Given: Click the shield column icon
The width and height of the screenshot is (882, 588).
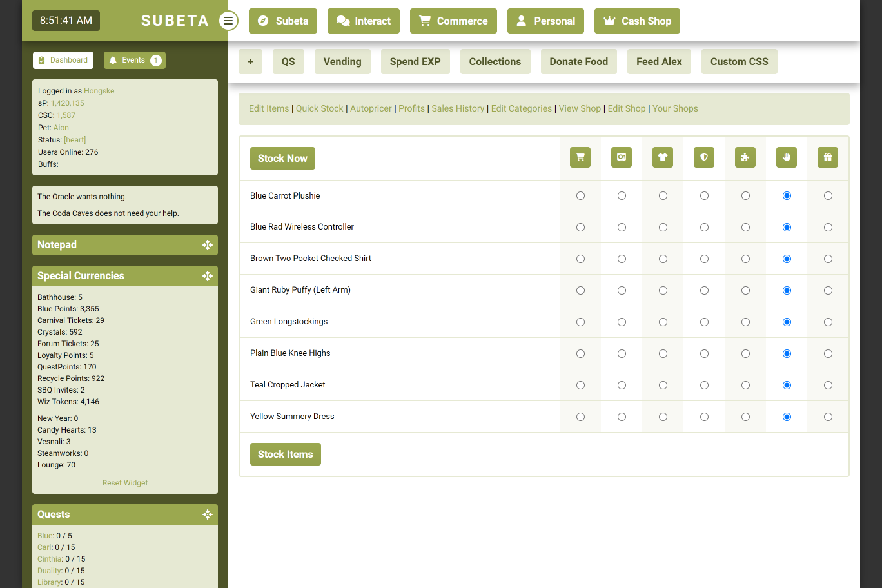Looking at the screenshot, I should [704, 157].
